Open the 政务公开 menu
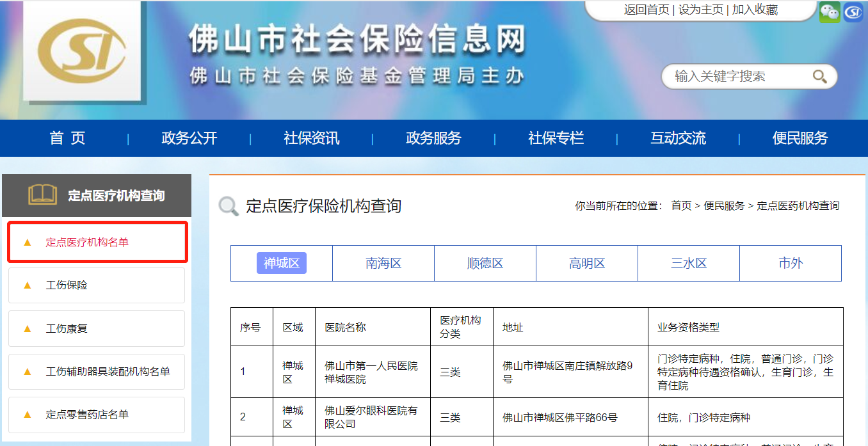 pyautogui.click(x=189, y=138)
